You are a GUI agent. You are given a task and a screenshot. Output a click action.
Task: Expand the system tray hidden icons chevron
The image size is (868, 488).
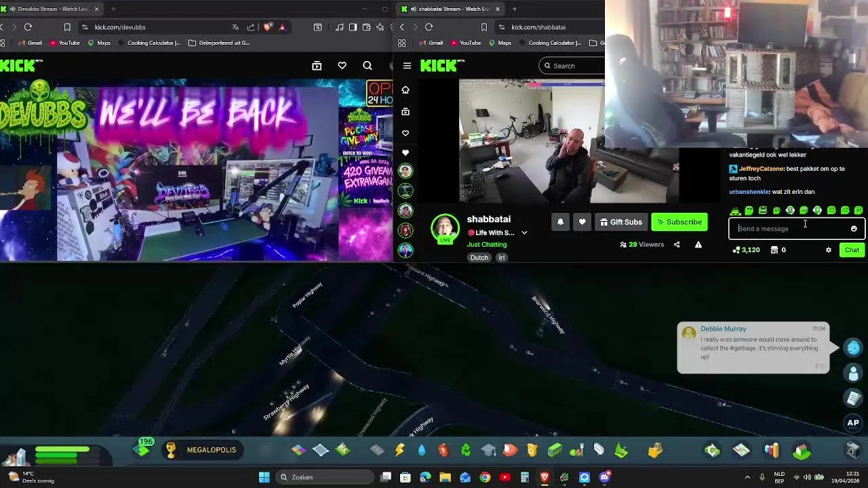747,477
